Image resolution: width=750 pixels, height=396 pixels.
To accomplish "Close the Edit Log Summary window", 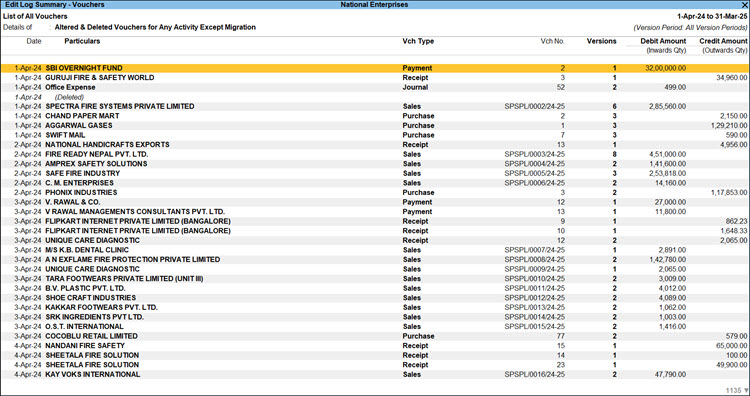I will tap(745, 5).
